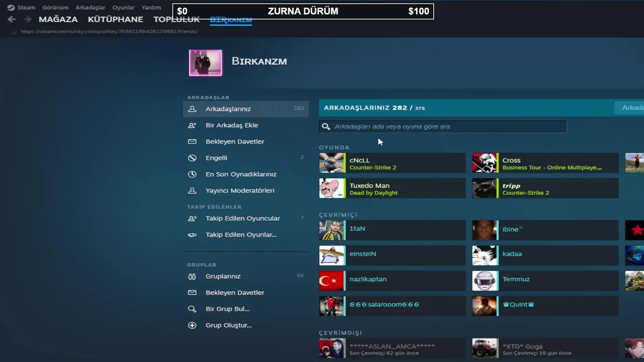Switch to the KÜTÜPHANE tab

(116, 19)
